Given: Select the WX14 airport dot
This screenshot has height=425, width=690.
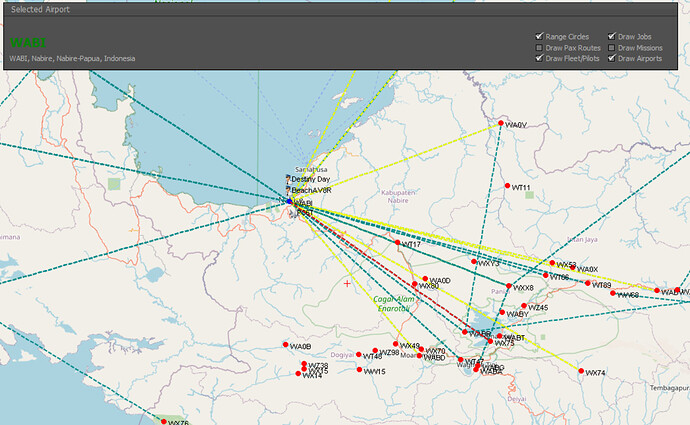Looking at the screenshot, I should click(298, 374).
